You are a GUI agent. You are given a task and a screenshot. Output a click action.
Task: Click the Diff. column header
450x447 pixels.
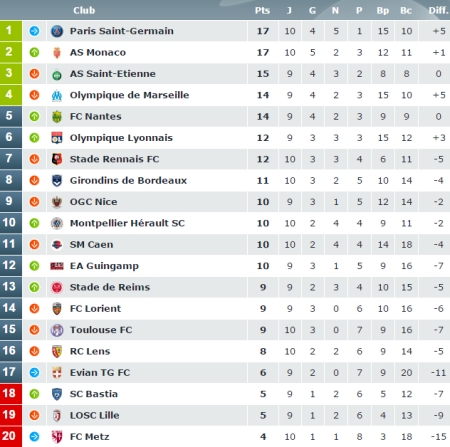(438, 11)
